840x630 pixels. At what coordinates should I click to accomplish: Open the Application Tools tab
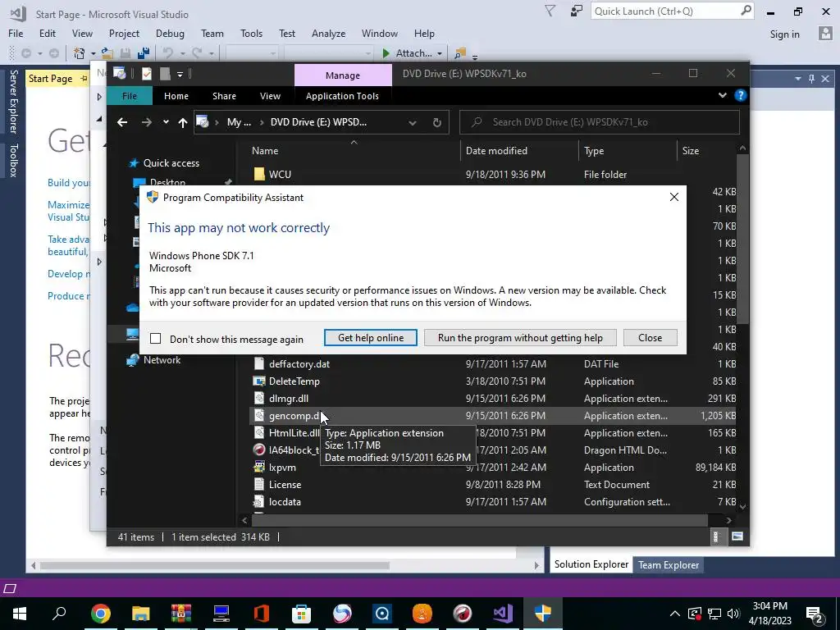point(342,96)
